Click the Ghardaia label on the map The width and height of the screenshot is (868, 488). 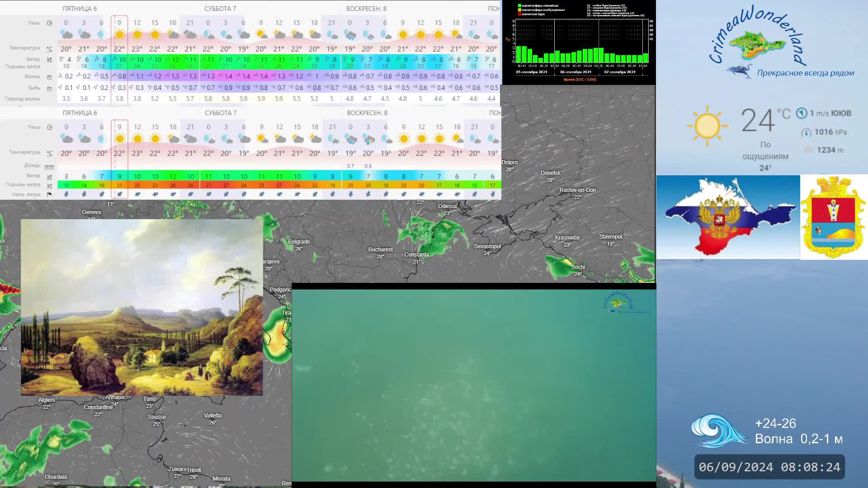pyautogui.click(x=56, y=477)
